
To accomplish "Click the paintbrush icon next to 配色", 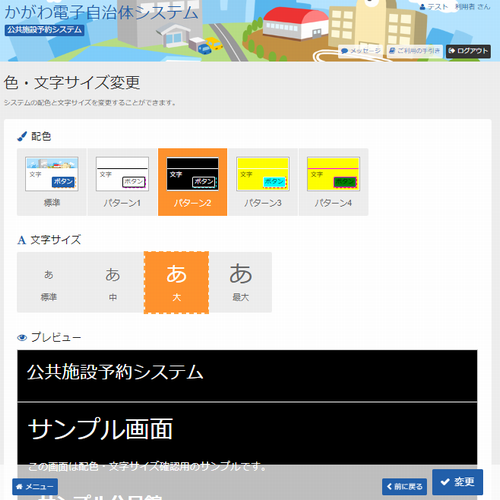I will click(x=22, y=136).
